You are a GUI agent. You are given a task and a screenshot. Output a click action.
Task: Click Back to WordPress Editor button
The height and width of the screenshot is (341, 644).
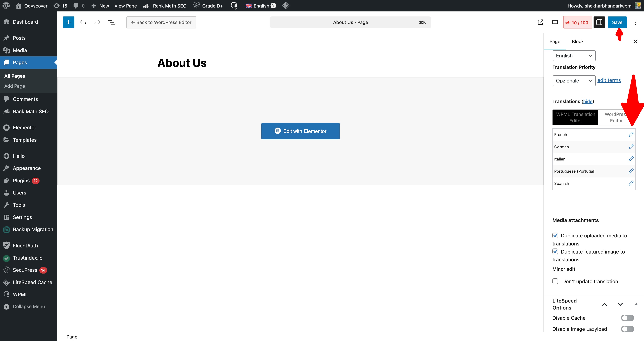point(161,22)
